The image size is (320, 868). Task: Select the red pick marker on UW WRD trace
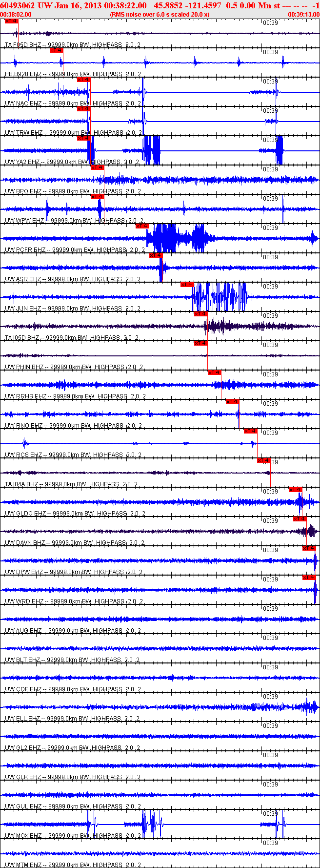click(x=309, y=578)
